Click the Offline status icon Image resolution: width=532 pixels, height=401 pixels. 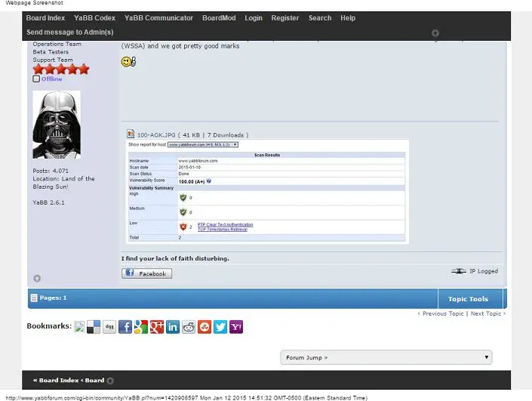36,79
